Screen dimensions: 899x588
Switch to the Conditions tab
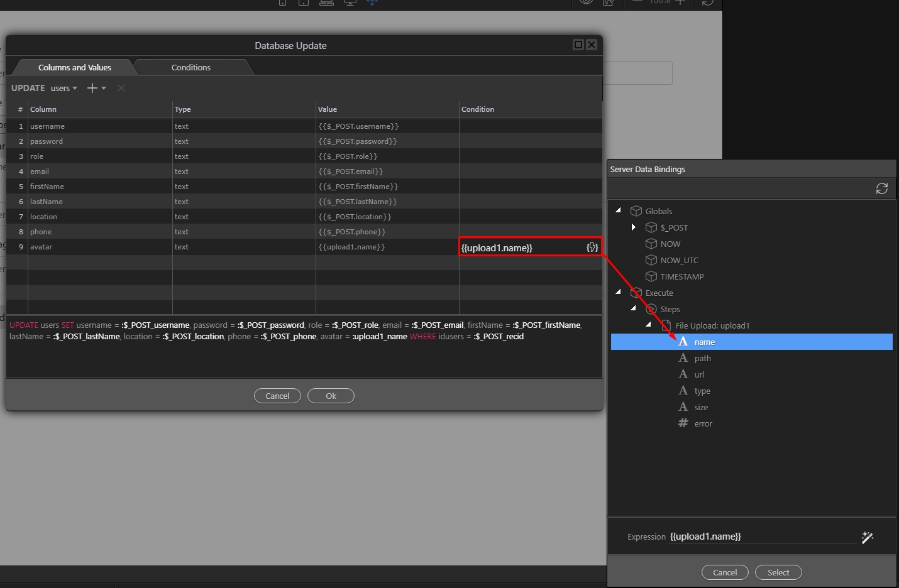(191, 67)
